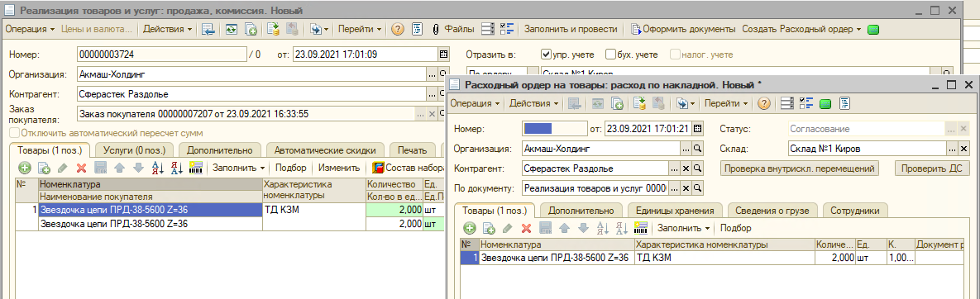Screen dimensions: 980x299
Task: Click Заказ покупателя field
Action: click(246, 114)
